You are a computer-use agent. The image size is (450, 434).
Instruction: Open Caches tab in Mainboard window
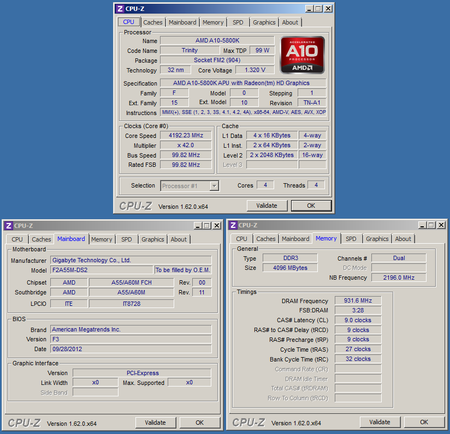point(41,239)
